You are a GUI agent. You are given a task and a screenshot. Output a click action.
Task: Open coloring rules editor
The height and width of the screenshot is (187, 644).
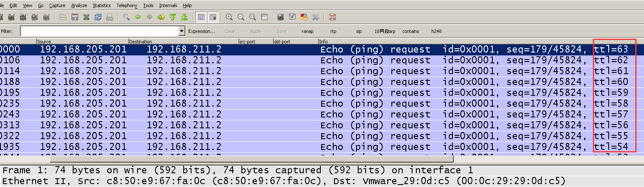click(x=304, y=17)
